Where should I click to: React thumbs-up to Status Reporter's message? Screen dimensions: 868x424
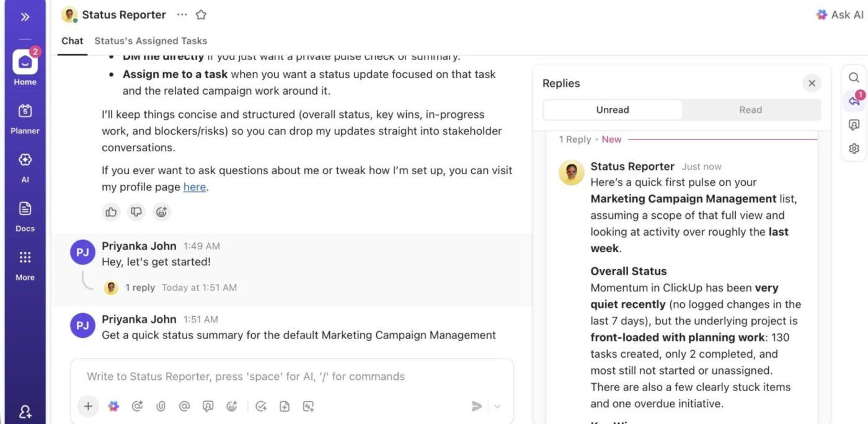click(x=111, y=211)
